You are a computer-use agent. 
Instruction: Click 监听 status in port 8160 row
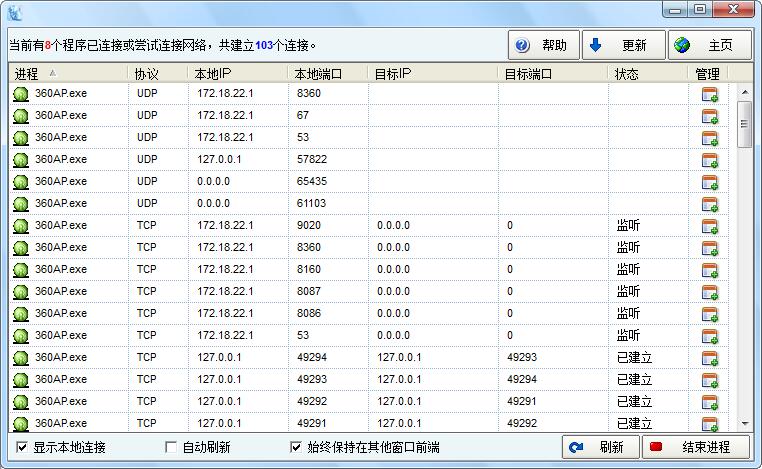click(x=628, y=269)
